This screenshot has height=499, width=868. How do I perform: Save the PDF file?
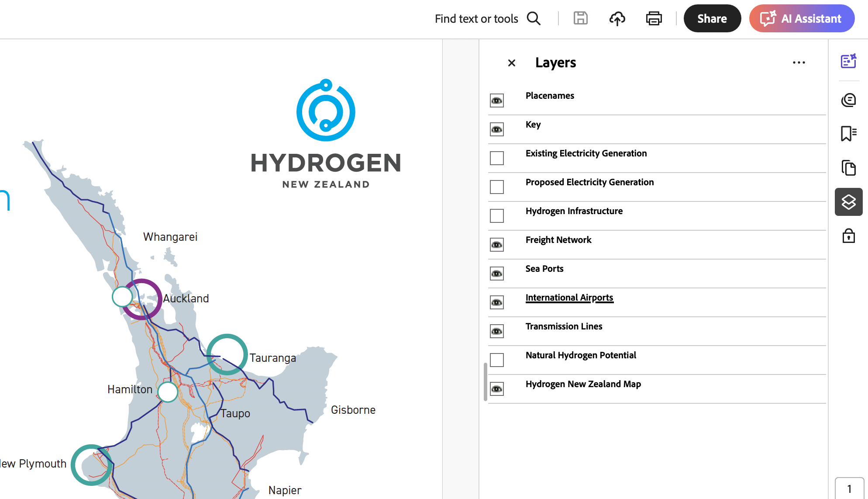580,19
